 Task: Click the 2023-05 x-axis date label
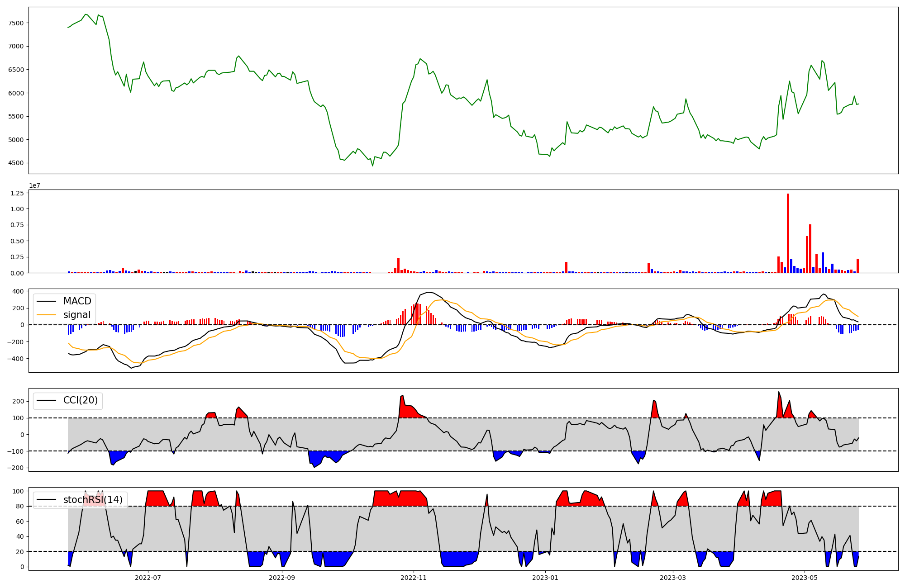tap(805, 578)
